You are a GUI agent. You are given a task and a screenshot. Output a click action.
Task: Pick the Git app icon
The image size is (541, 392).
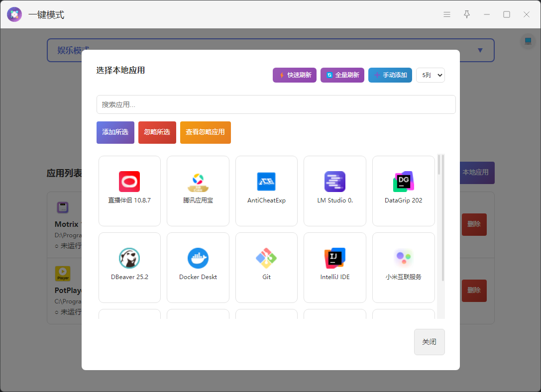tap(266, 258)
